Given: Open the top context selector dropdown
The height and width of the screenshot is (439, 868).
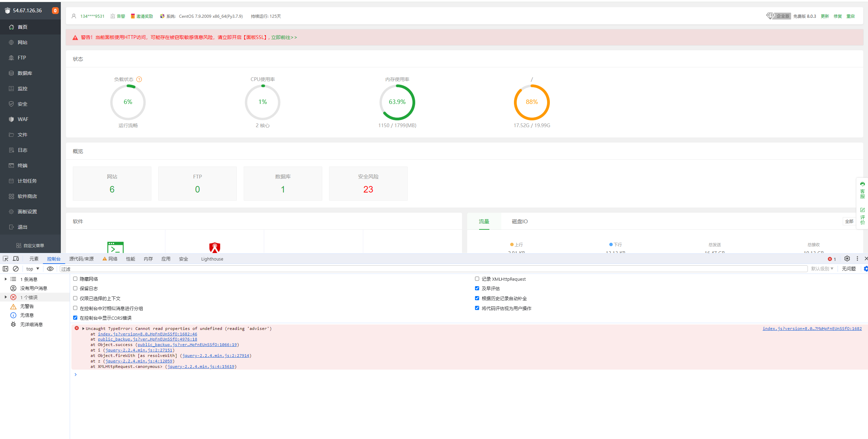Looking at the screenshot, I should point(33,269).
